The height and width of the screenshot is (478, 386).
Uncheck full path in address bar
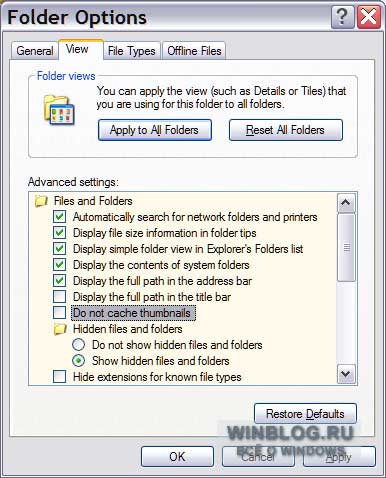[59, 281]
